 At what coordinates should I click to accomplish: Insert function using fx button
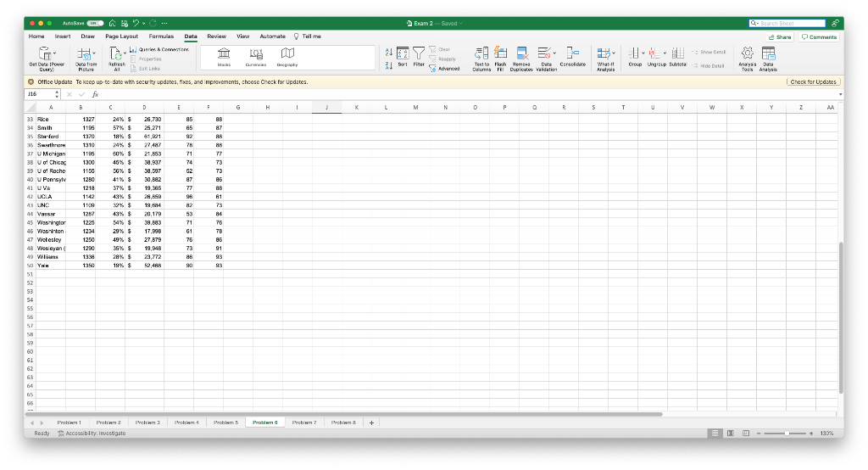point(95,94)
